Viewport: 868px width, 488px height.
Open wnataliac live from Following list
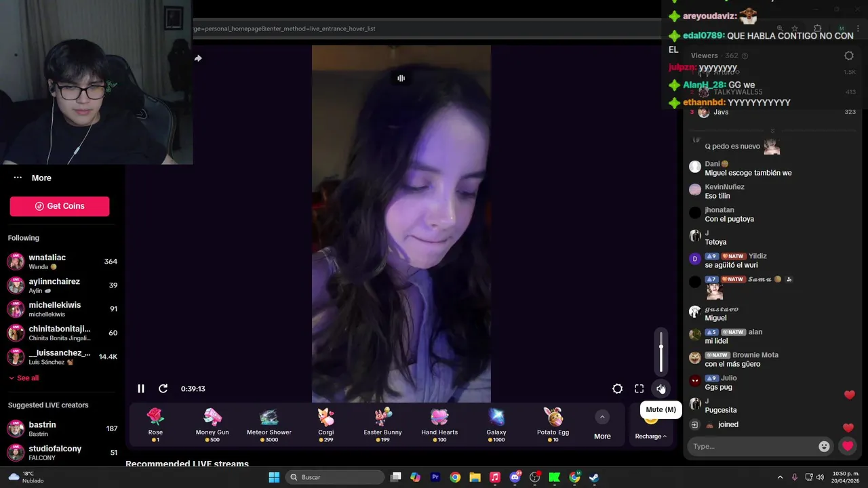[62, 262]
